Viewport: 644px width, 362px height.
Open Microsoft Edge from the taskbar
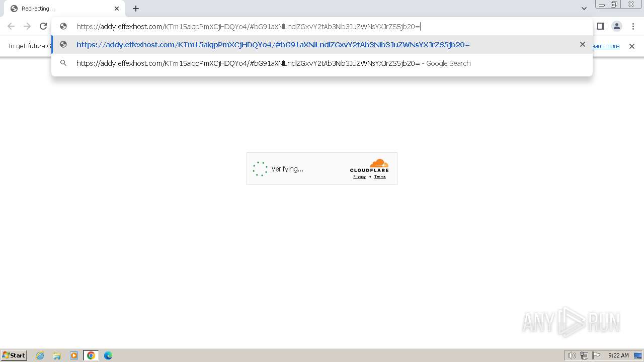tap(108, 355)
